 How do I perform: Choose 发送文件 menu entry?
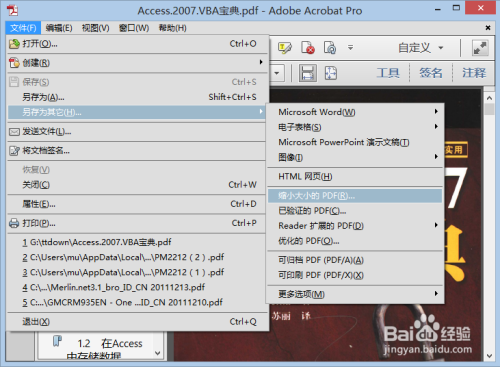click(x=138, y=132)
